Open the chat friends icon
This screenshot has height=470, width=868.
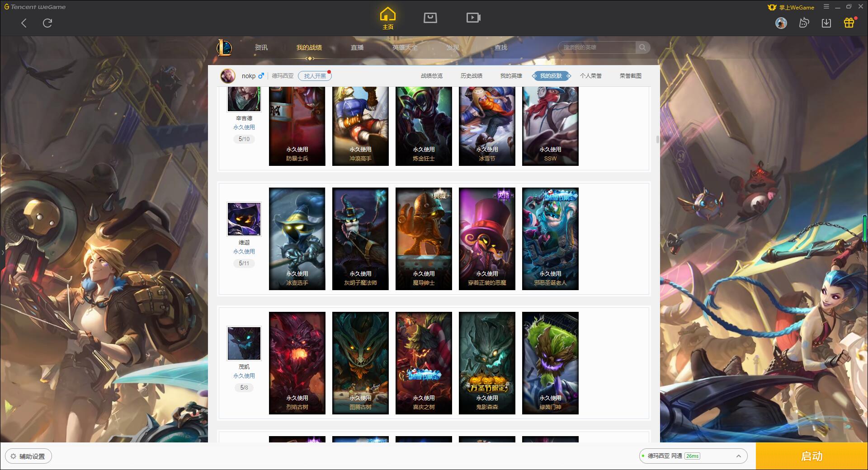click(804, 23)
